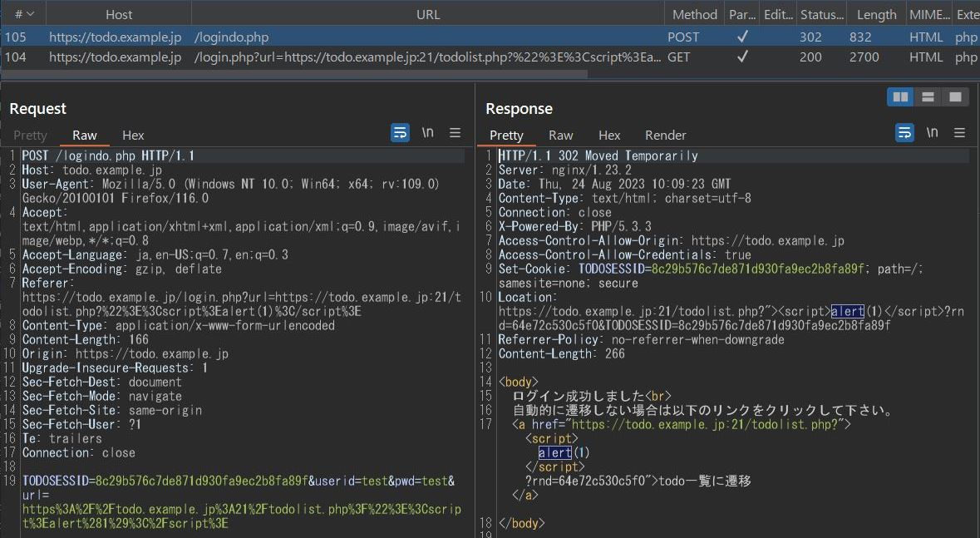980x538 pixels.
Task: Click the Content-Type: application/x-www-form-urlencoded line
Action: click(x=179, y=325)
